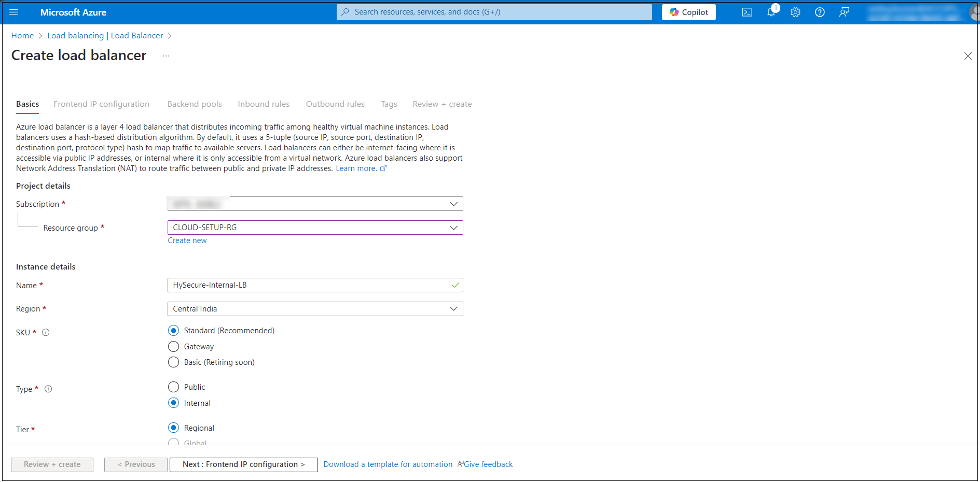Screen dimensions: 980x482
Task: Click Next: Frontend IP configuration button
Action: click(243, 464)
